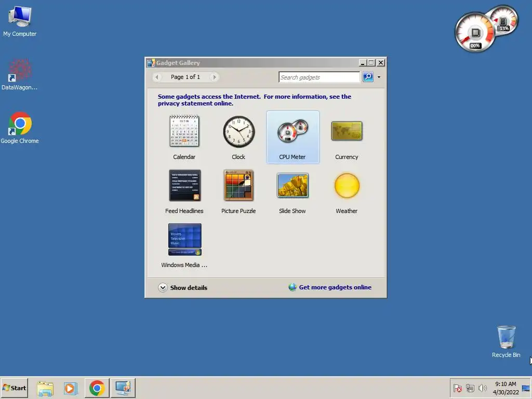Click the network tray icon
The image size is (532, 399).
470,388
